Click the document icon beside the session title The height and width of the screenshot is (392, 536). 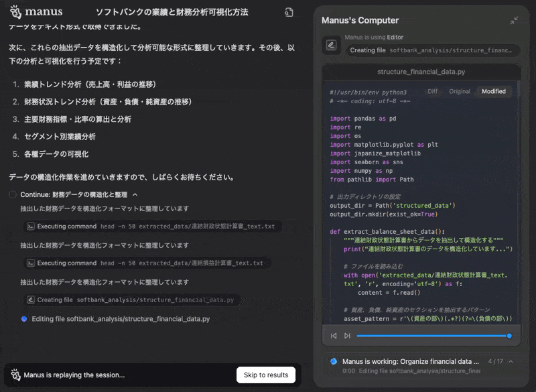click(x=289, y=12)
